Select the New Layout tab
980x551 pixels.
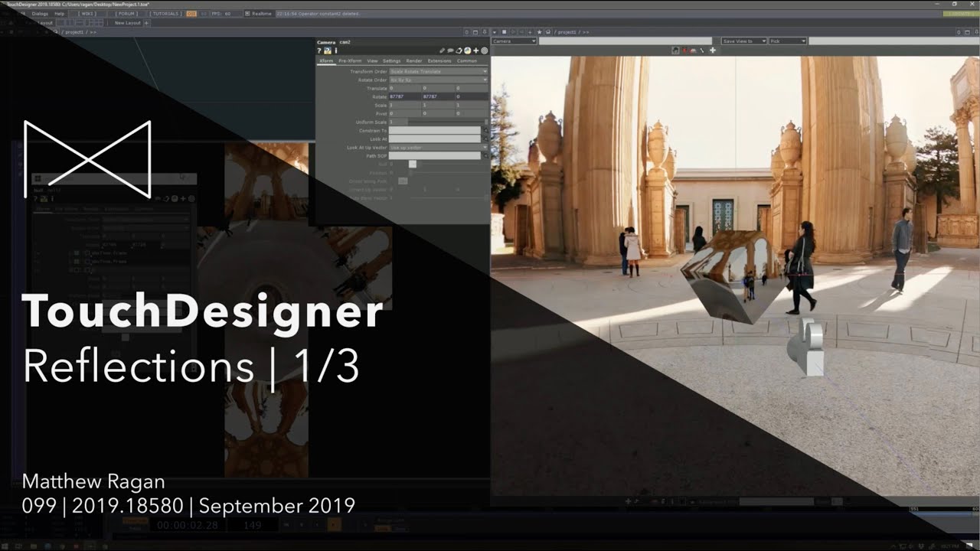[126, 23]
